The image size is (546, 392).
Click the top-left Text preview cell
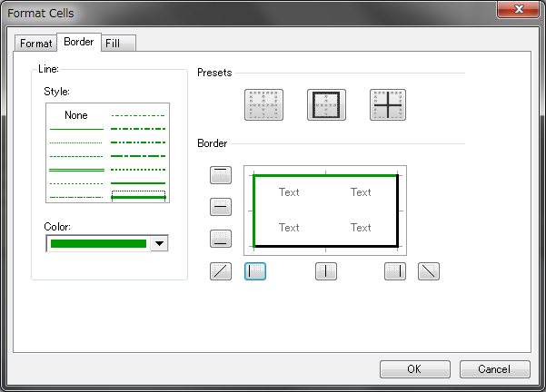coord(289,192)
